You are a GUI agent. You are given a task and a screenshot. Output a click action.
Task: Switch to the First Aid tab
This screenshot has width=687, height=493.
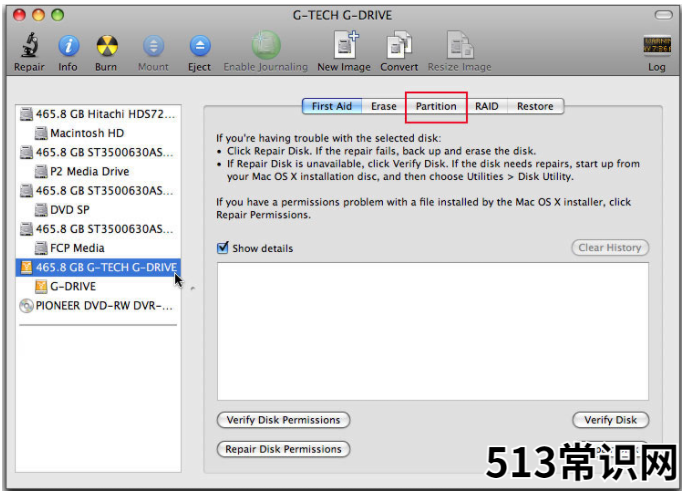[332, 106]
